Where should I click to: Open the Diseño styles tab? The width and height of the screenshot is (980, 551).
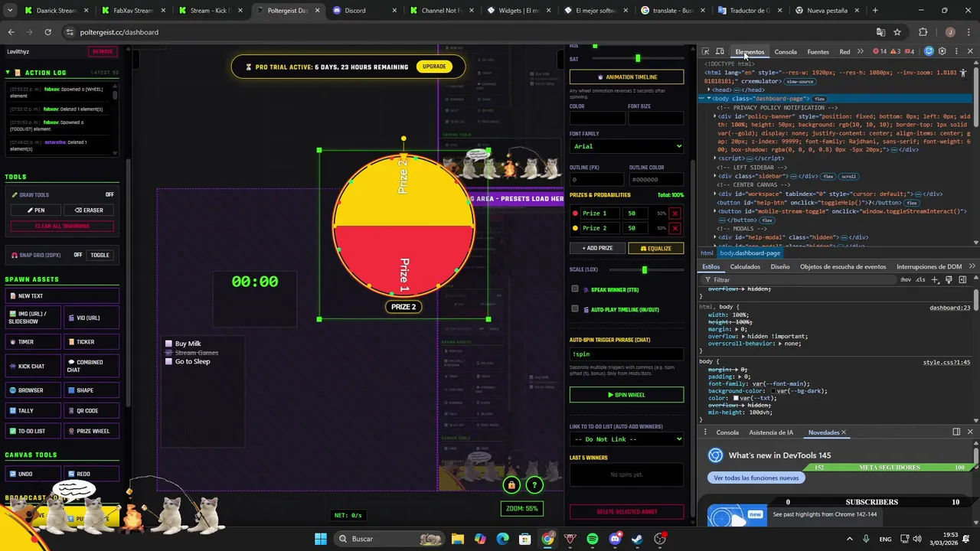click(780, 266)
